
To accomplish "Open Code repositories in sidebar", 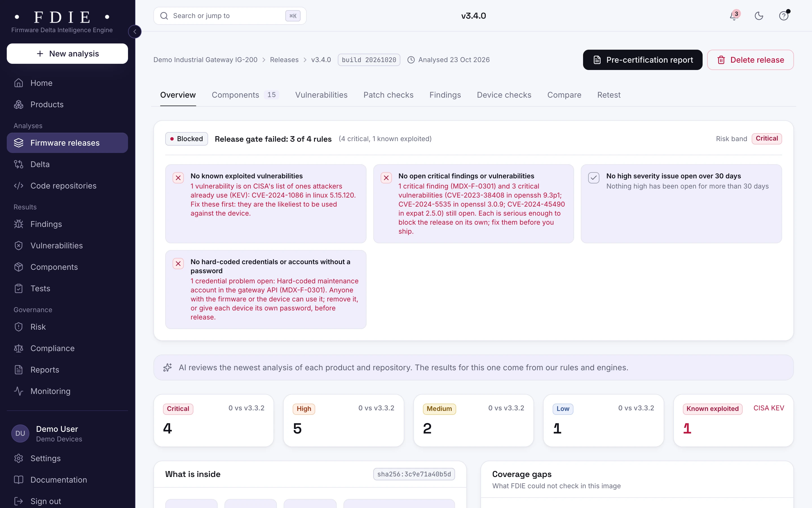I will click(x=67, y=186).
